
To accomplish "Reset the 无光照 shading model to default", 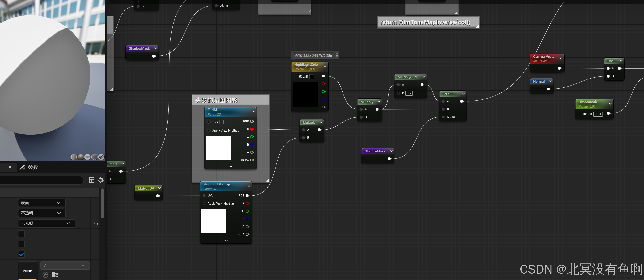I will coord(95,223).
